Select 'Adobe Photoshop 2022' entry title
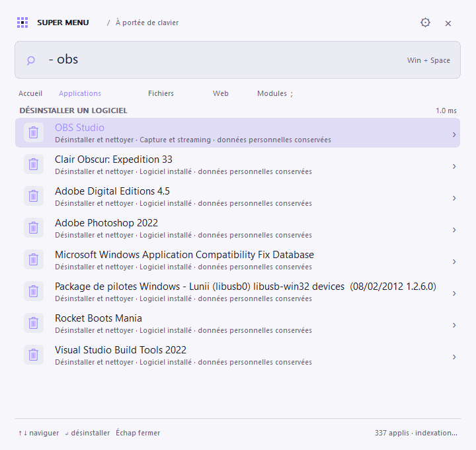The height and width of the screenshot is (450, 476). point(106,223)
